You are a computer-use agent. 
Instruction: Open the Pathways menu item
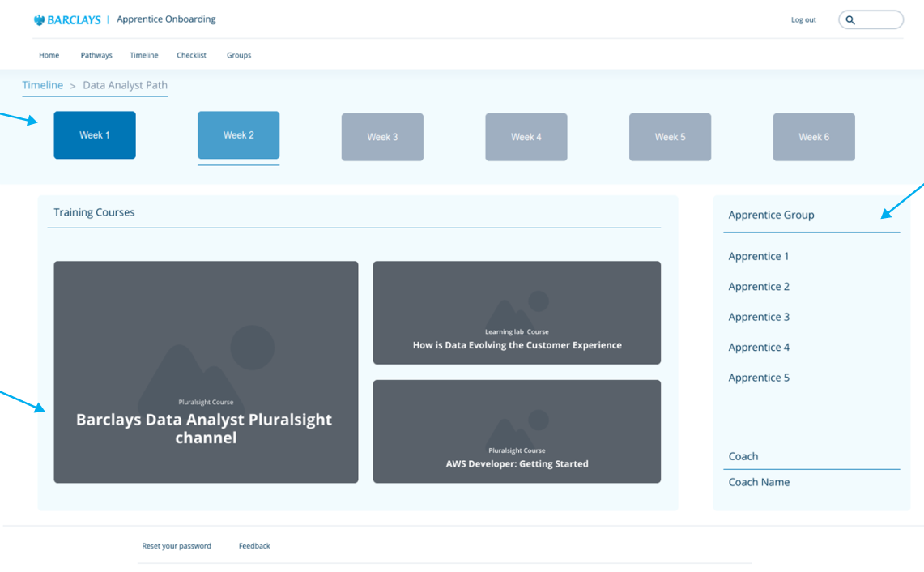pyautogui.click(x=96, y=55)
